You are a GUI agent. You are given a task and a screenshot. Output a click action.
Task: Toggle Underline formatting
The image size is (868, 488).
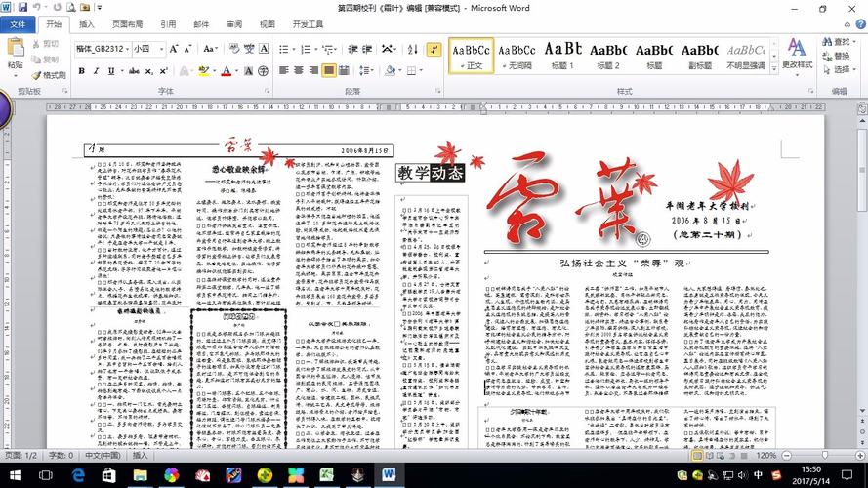click(x=111, y=71)
